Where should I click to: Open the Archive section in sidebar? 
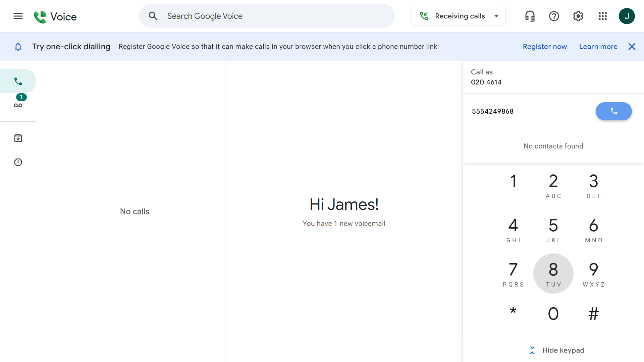tap(18, 138)
